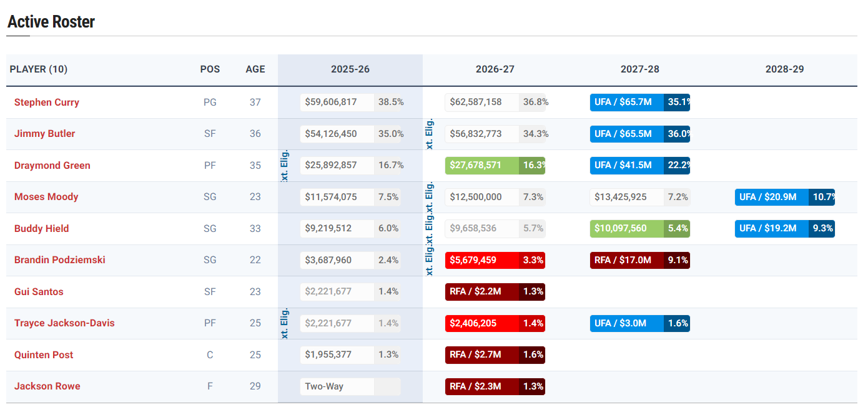Click Jackson-Davis's red $2,406,205 option cell
The width and height of the screenshot is (868, 407).
482,323
